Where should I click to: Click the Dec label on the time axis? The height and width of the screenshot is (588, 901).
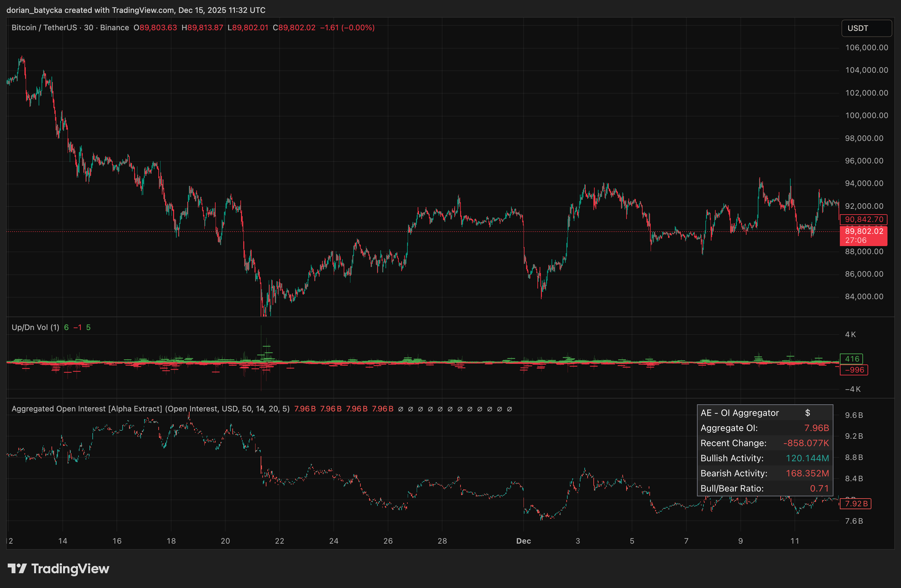tap(524, 541)
